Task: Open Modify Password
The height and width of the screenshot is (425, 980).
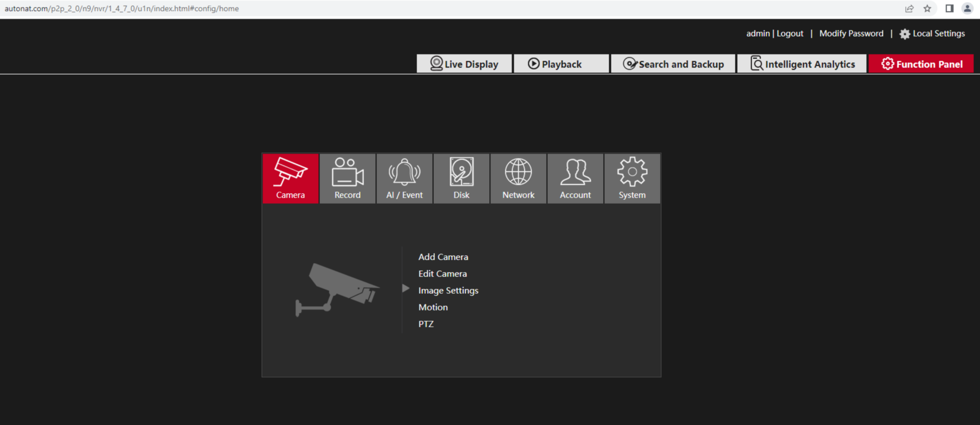Action: pos(852,34)
